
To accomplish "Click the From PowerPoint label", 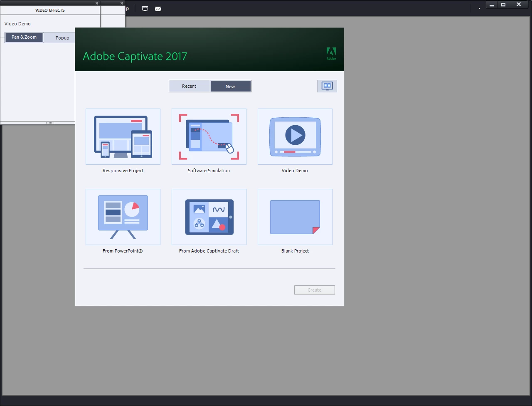I will (123, 251).
